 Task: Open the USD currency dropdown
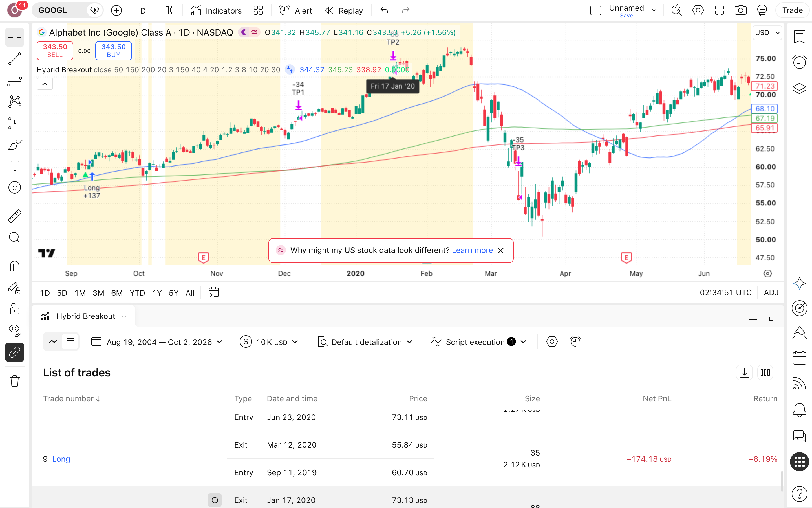(767, 32)
